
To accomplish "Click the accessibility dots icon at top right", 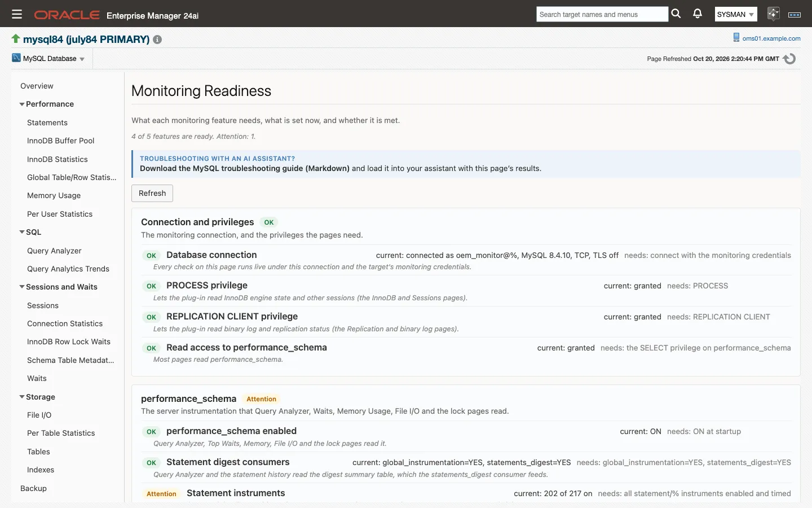I will tap(795, 15).
